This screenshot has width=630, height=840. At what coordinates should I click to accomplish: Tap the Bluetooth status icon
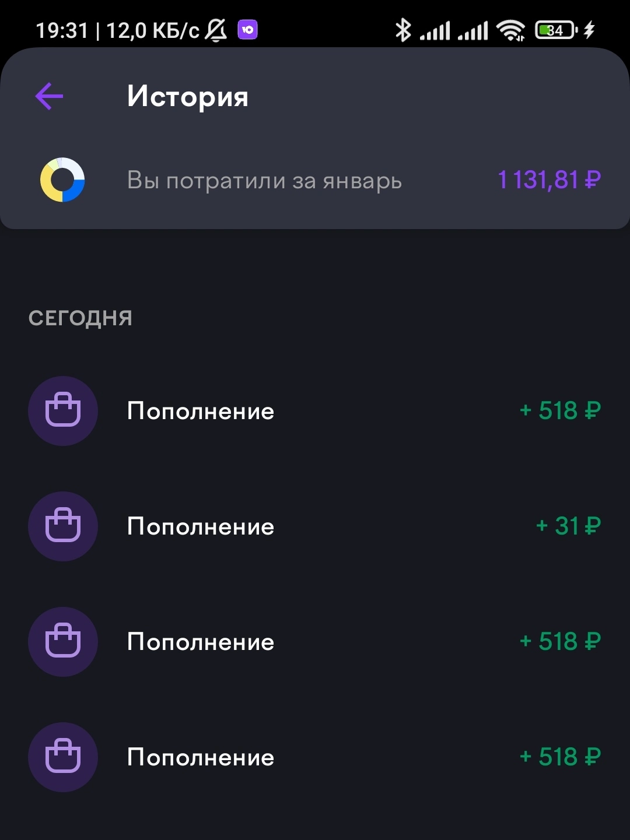(403, 30)
